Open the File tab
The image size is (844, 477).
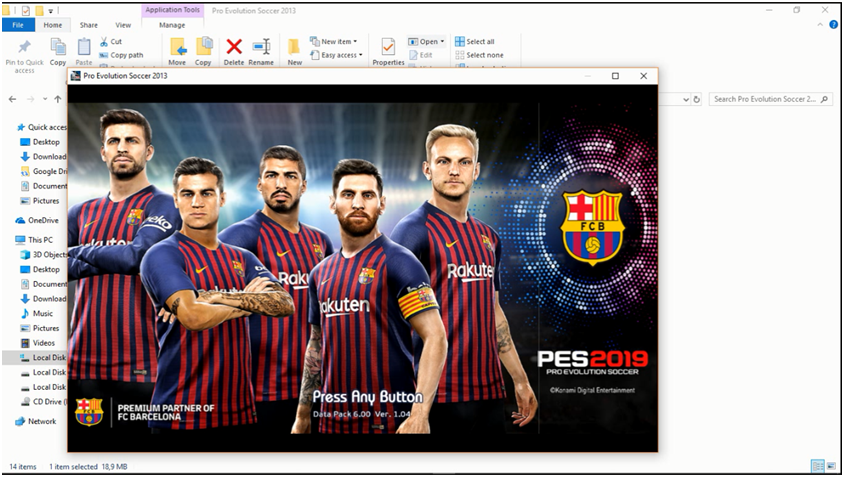point(18,25)
